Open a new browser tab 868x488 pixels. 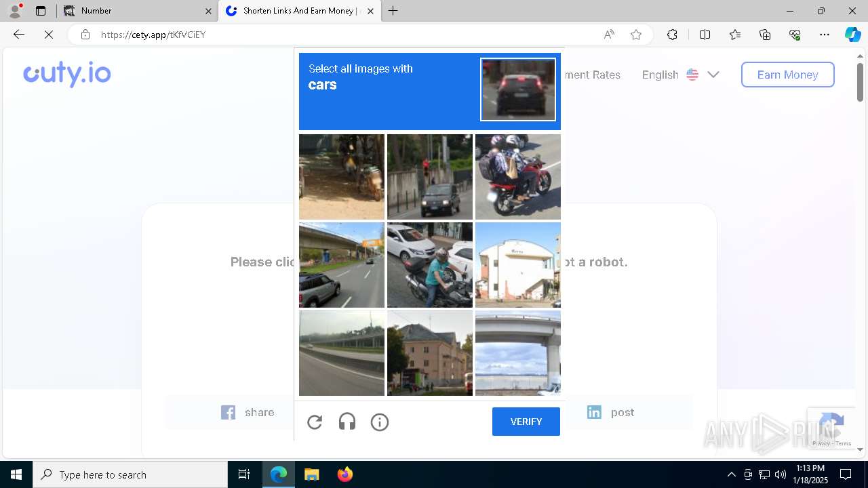[393, 11]
